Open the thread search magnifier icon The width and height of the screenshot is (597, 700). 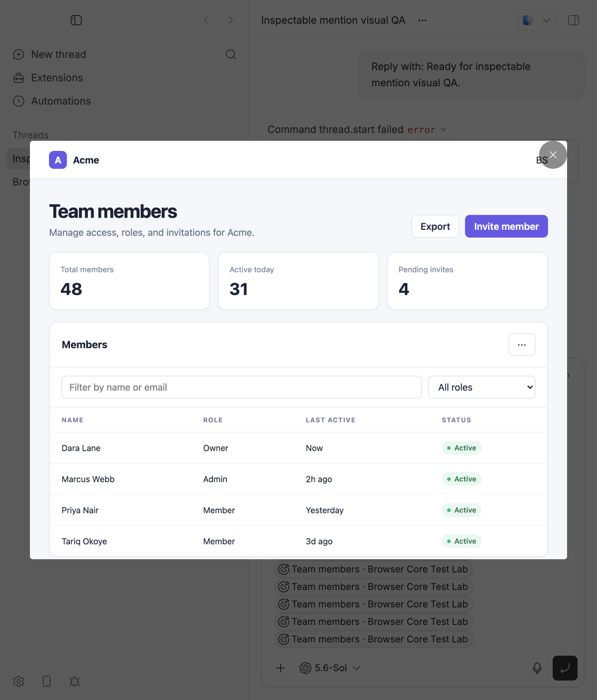coord(231,54)
